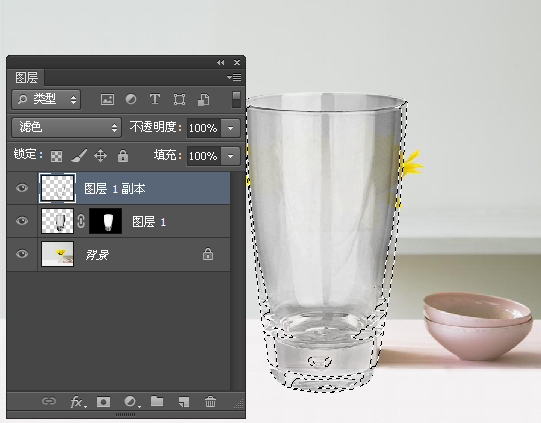Open the 不透明度 opacity dropdown arrow

(230, 128)
